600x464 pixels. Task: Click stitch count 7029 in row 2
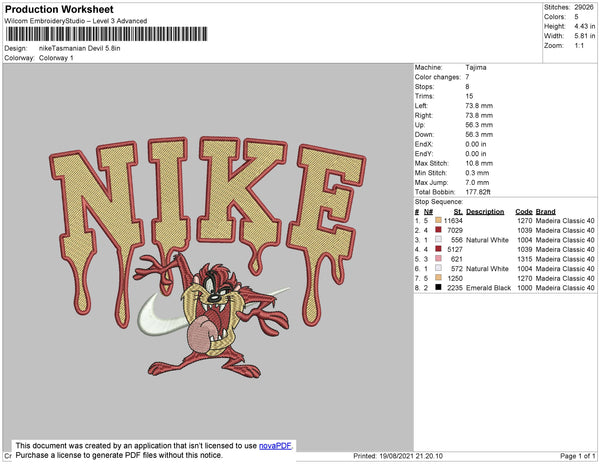455,230
